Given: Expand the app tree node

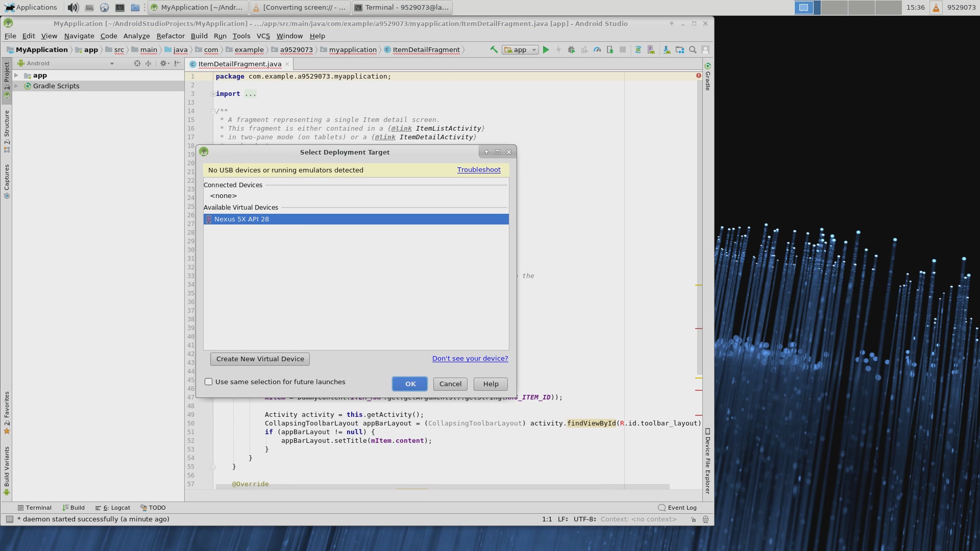Looking at the screenshot, I should click(x=16, y=75).
